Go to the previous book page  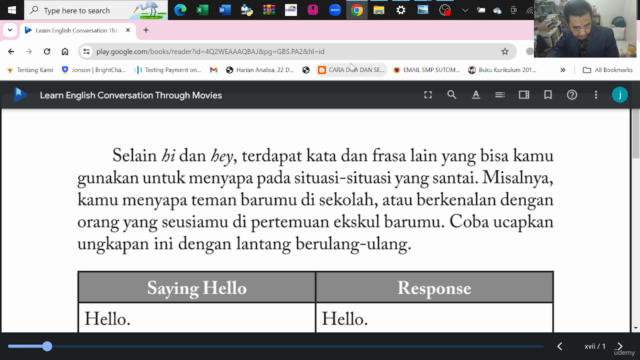pos(560,346)
